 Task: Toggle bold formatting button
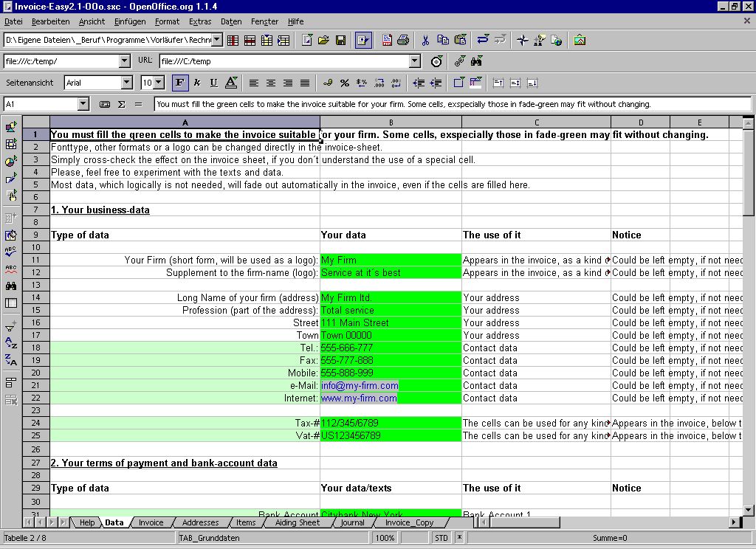point(179,83)
